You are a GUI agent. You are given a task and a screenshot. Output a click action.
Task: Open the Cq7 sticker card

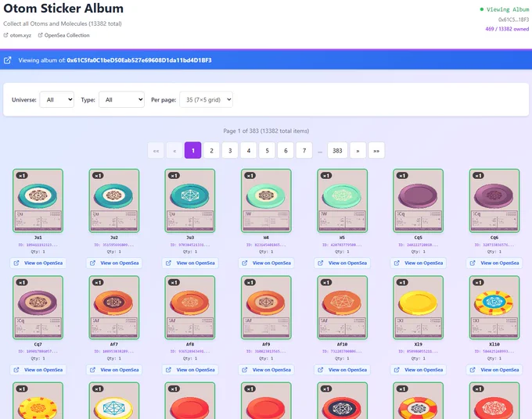[38, 307]
